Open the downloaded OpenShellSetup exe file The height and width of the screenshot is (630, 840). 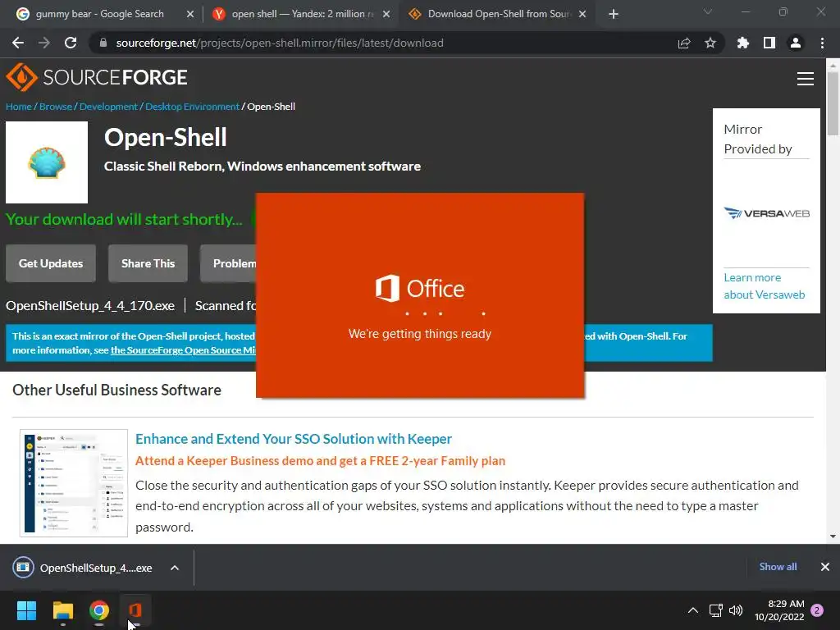pos(83,568)
